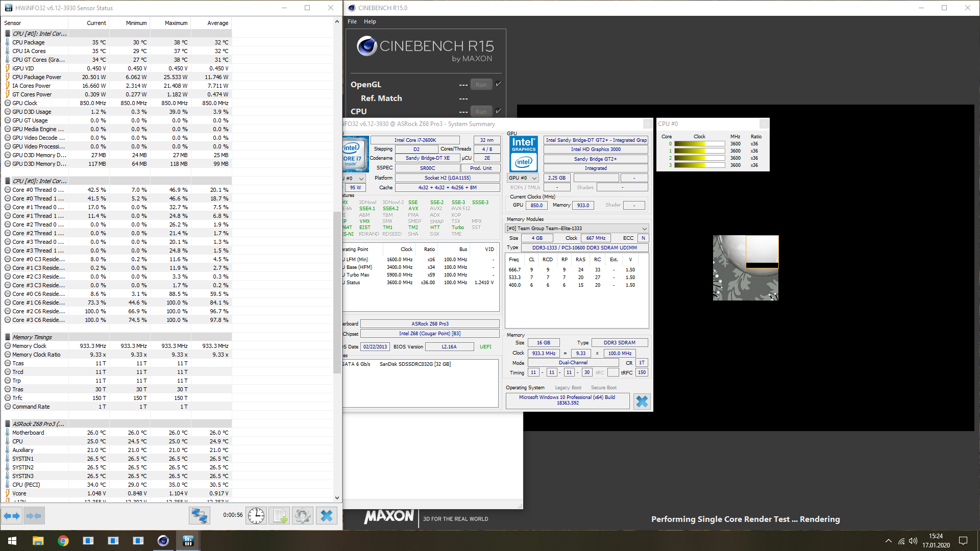Open HWiNFO sensor settings gear icon

(x=303, y=516)
